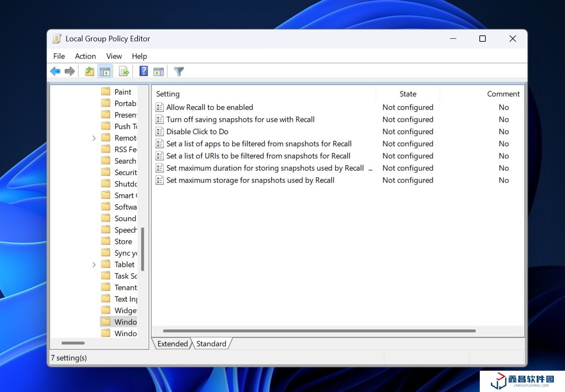The height and width of the screenshot is (392, 565).
Task: Toggle the Show/Hide Console Tree icon
Action: [105, 72]
